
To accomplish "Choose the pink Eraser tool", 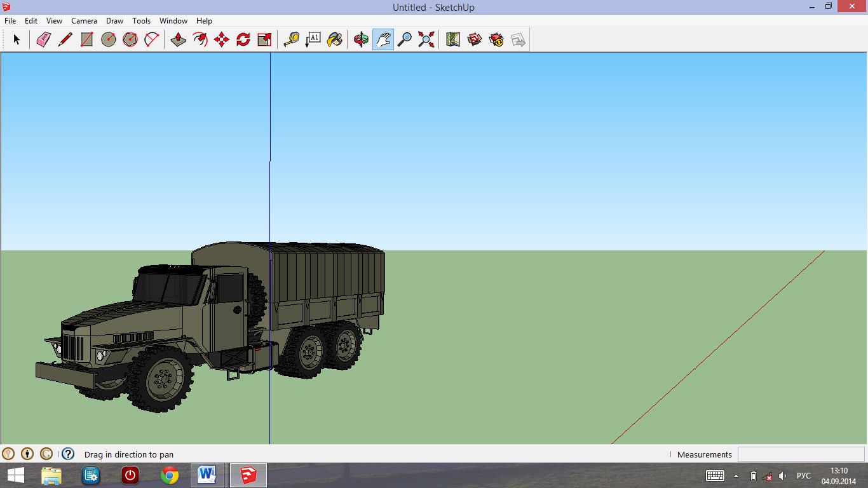I will (43, 39).
